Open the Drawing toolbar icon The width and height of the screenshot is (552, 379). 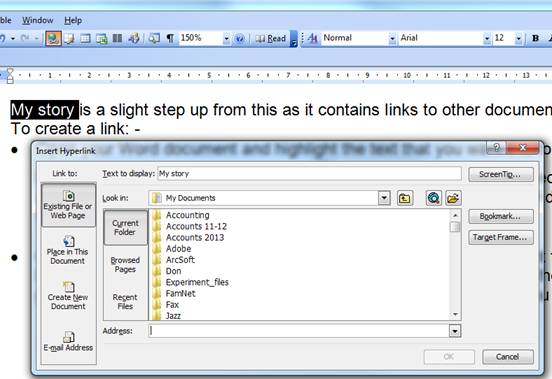[134, 38]
